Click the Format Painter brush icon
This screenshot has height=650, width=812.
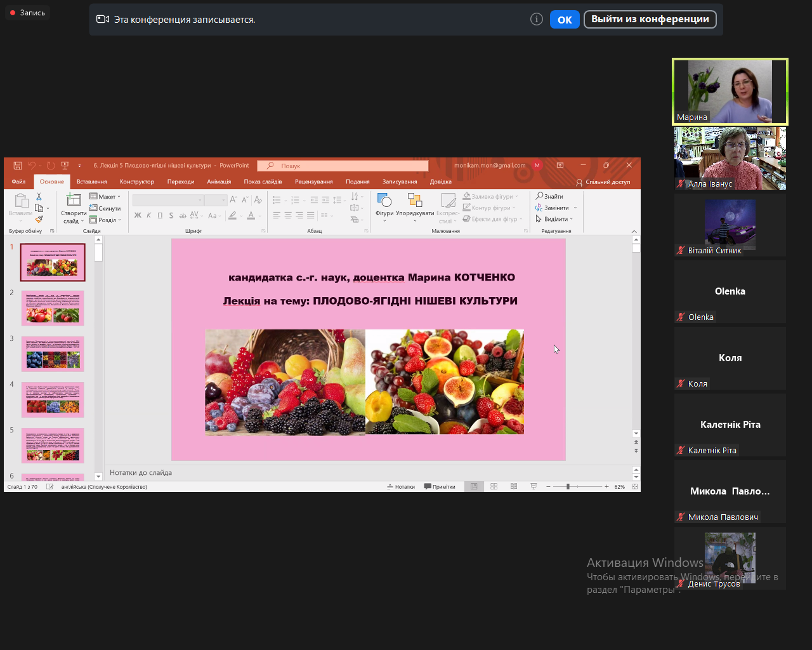pos(39,220)
